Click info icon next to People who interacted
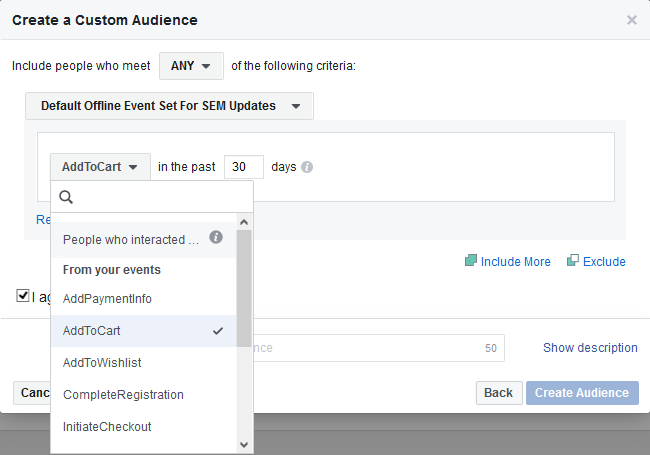This screenshot has height=455, width=650. click(x=216, y=238)
